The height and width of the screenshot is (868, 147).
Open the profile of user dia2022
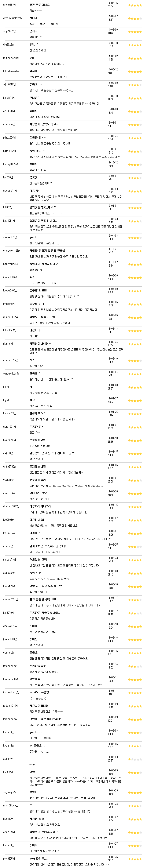(x=8, y=44)
